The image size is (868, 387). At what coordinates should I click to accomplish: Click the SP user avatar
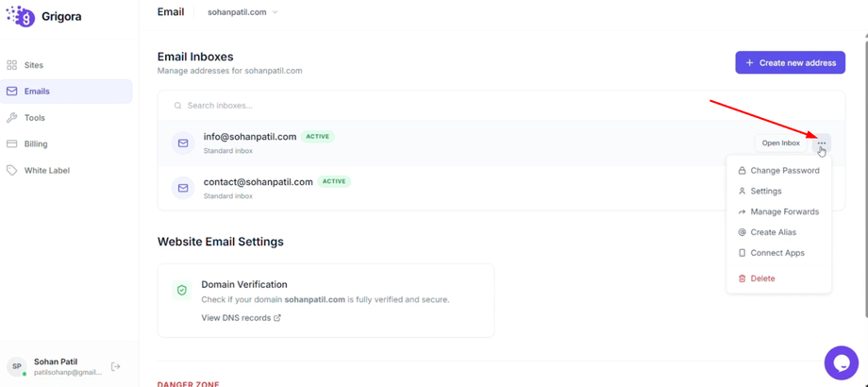coord(17,366)
